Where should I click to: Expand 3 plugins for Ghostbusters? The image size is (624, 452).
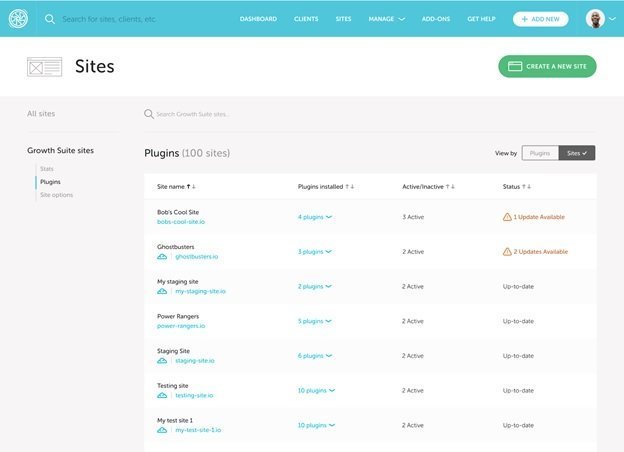pos(314,251)
